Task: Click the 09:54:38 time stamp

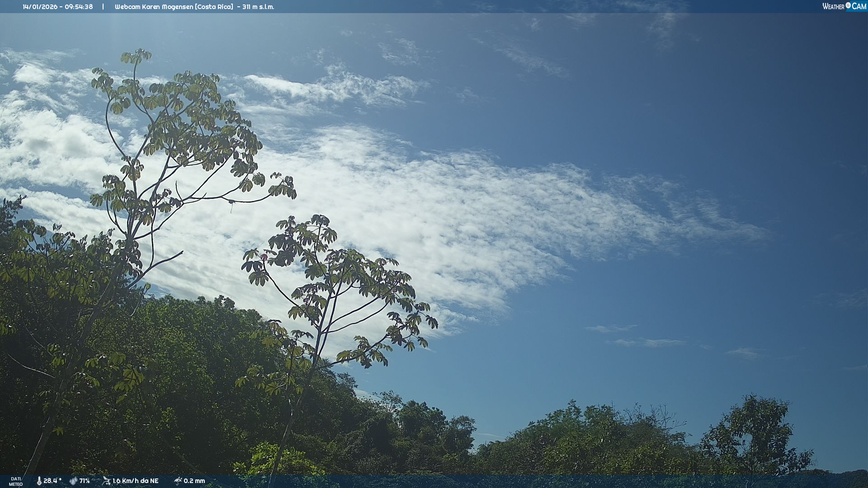Action: click(79, 7)
